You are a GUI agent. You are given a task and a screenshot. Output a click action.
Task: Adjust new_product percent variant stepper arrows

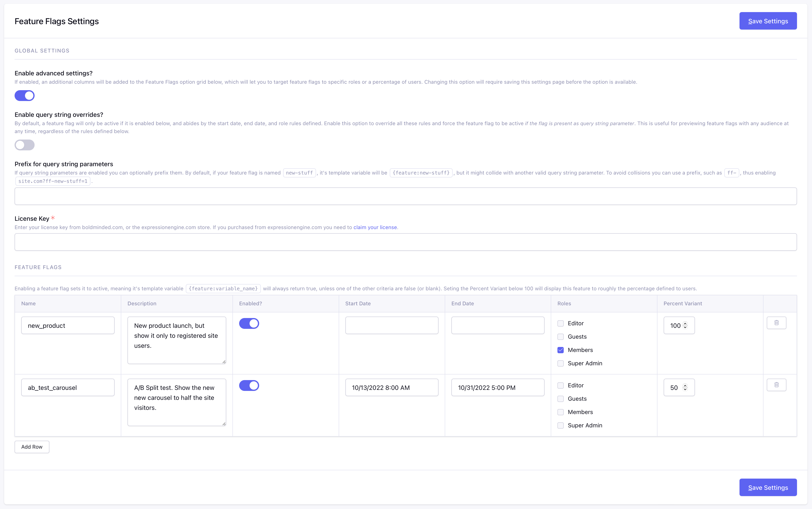coord(685,326)
